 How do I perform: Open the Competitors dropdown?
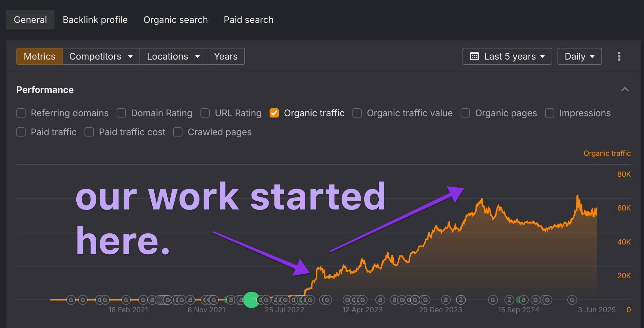pos(101,56)
